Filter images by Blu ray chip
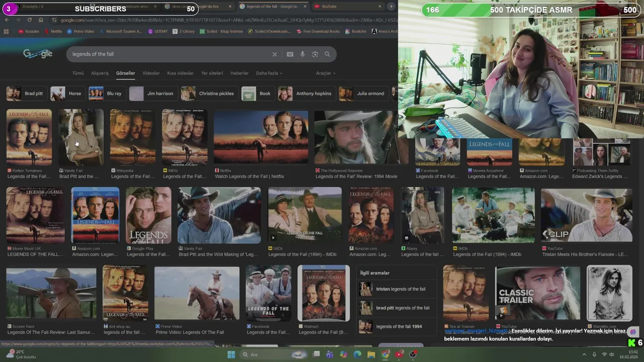The width and height of the screenshot is (644, 362). (x=107, y=94)
